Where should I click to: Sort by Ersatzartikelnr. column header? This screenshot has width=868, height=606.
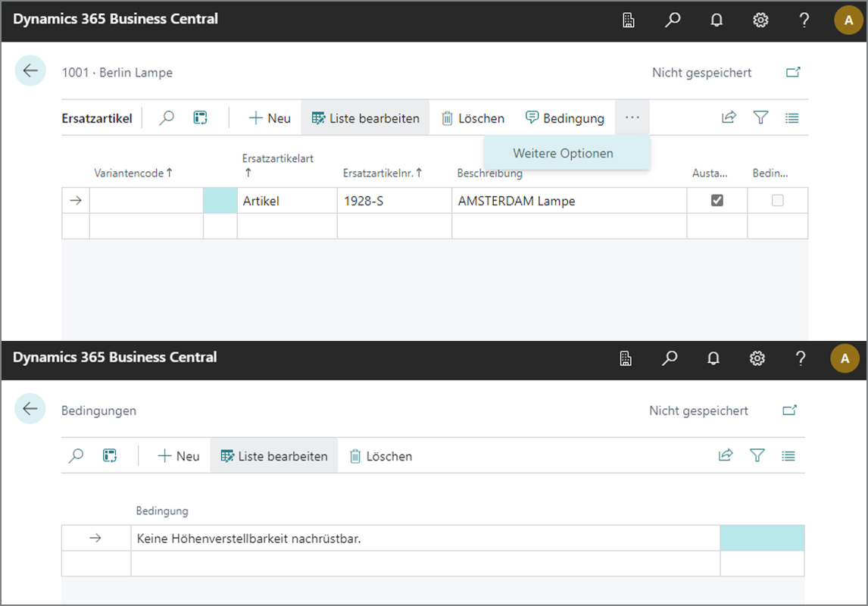tap(382, 173)
